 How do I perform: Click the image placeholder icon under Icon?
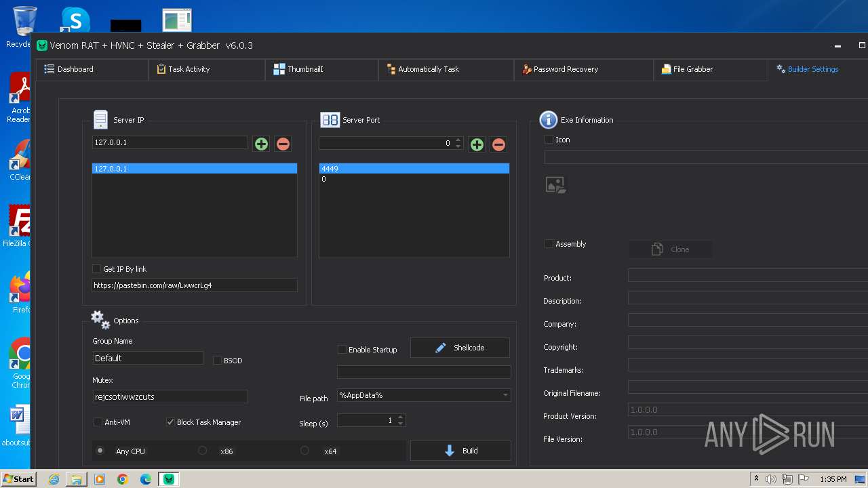[555, 185]
